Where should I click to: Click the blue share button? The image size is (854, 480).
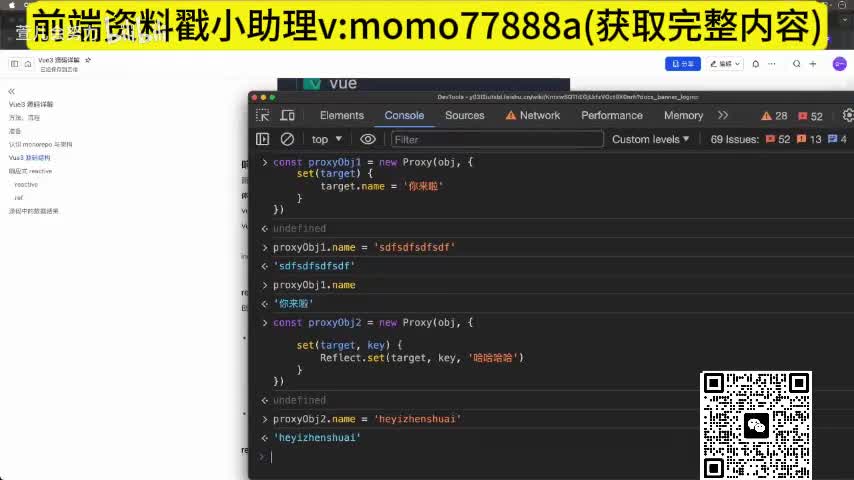point(682,64)
